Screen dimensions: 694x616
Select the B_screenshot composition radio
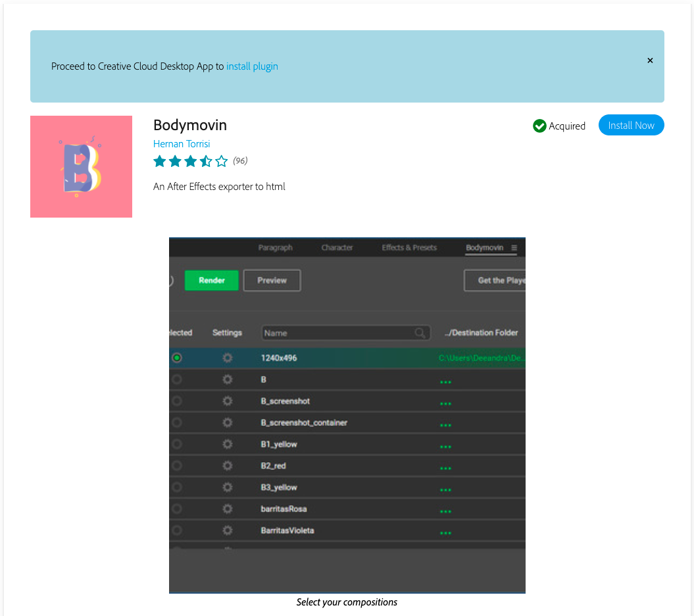click(177, 401)
